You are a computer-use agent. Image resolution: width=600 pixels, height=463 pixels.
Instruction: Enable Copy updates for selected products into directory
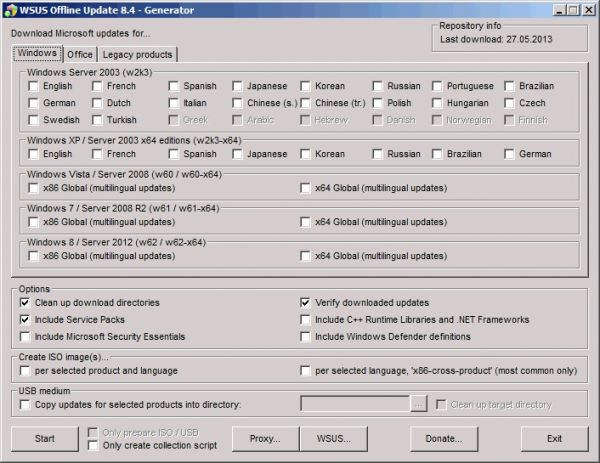(x=25, y=405)
